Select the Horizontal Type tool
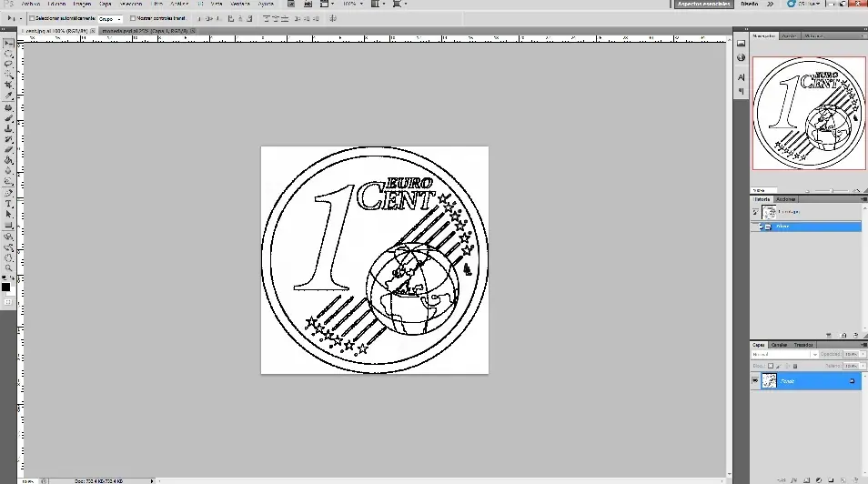The width and height of the screenshot is (868, 484). click(x=8, y=205)
